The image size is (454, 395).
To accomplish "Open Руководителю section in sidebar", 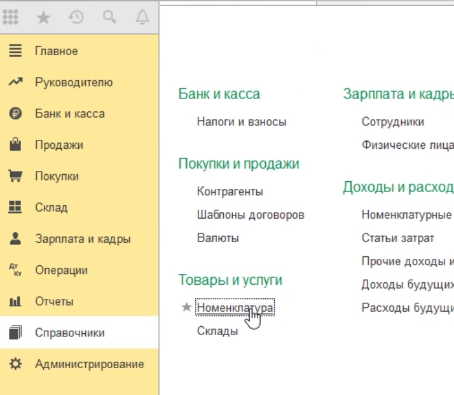I will (x=79, y=82).
